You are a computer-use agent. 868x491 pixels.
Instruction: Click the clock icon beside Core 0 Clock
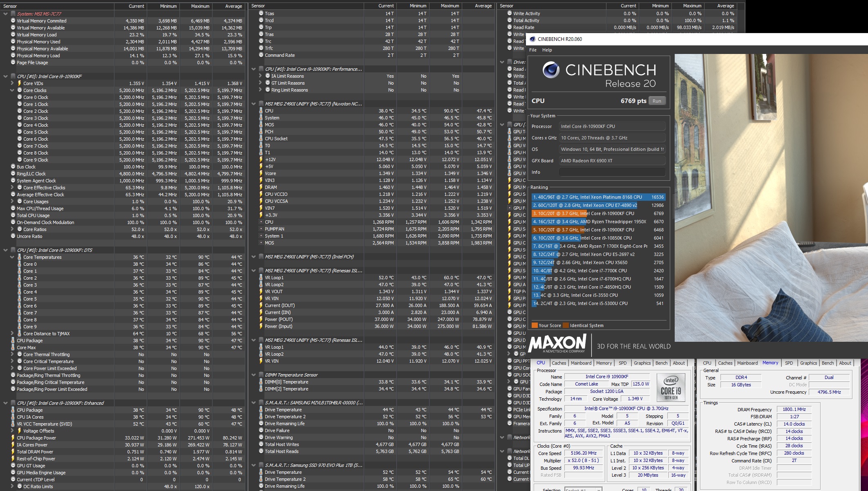click(x=20, y=97)
